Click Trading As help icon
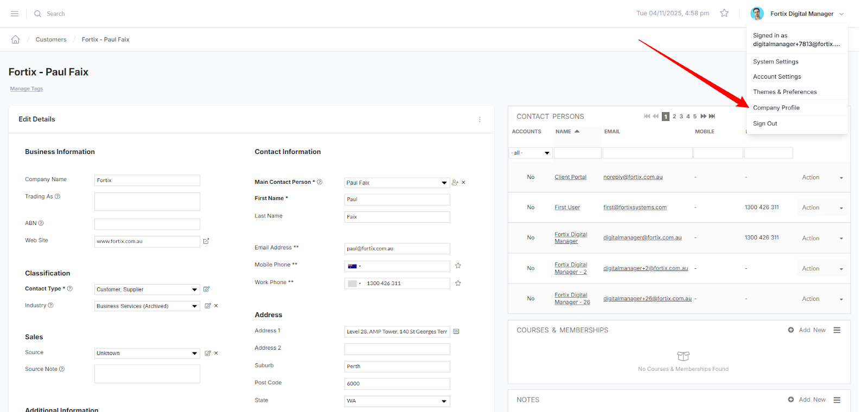Image resolution: width=868 pixels, height=412 pixels. [58, 196]
